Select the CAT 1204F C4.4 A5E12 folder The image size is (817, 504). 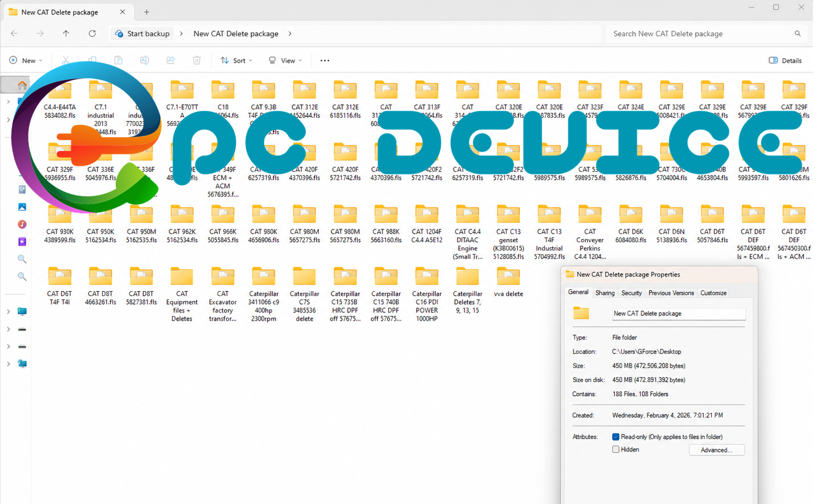pyautogui.click(x=427, y=224)
